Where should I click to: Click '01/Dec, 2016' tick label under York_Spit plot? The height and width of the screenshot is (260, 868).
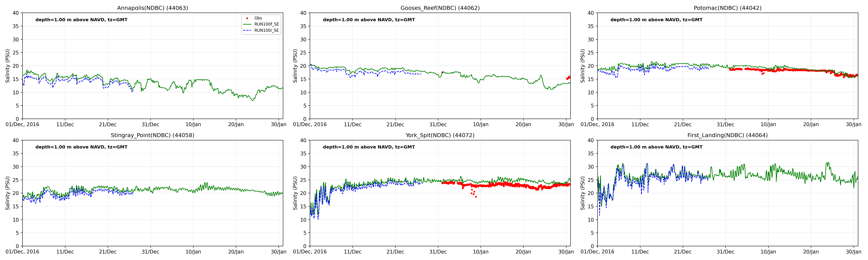click(x=310, y=252)
